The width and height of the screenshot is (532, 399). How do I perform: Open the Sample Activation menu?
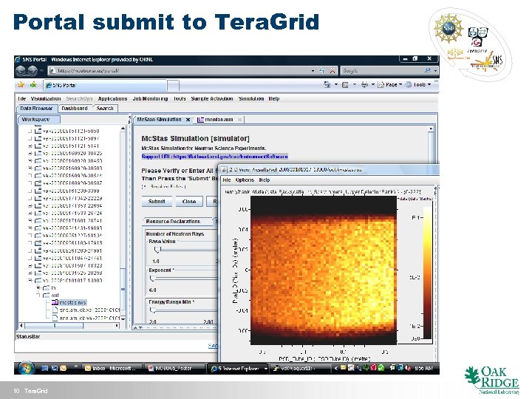212,99
